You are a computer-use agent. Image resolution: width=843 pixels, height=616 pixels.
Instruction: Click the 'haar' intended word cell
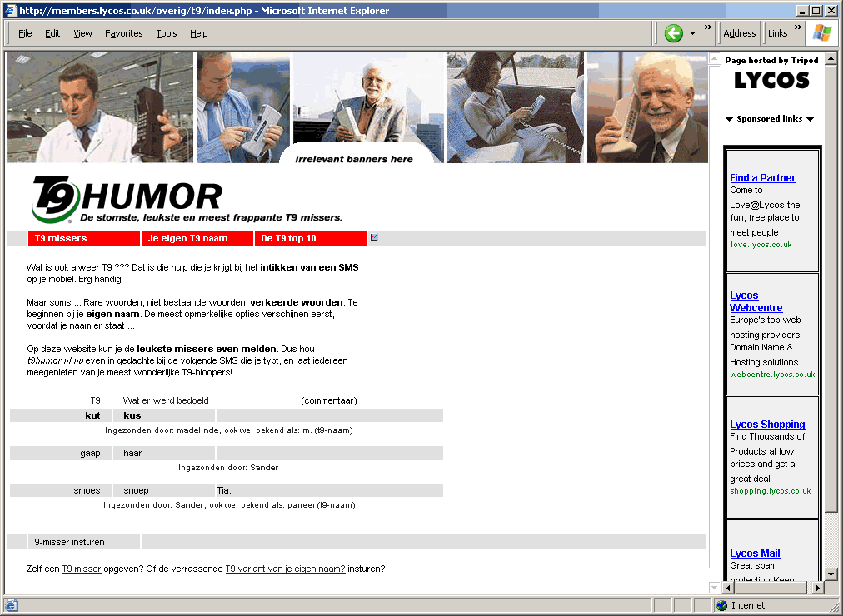[164, 453]
